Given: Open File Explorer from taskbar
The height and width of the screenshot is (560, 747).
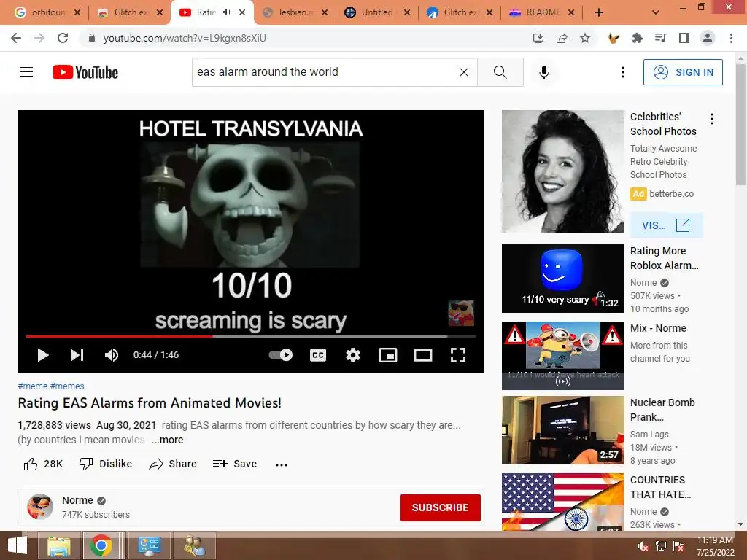Looking at the screenshot, I should point(59,545).
